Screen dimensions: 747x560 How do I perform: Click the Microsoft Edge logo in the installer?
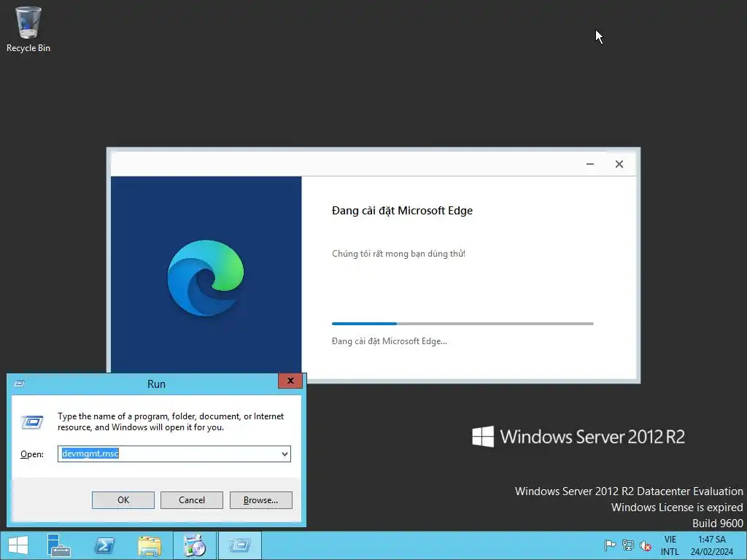[x=206, y=278]
